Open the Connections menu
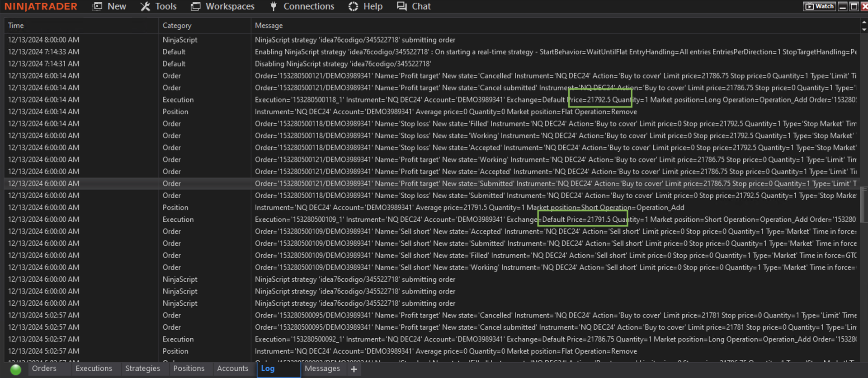868x378 pixels. (x=302, y=6)
